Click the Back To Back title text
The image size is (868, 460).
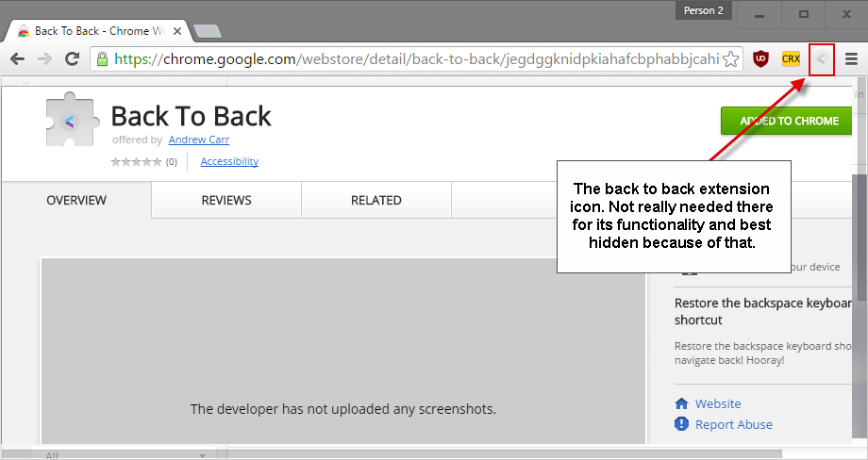coord(191,116)
